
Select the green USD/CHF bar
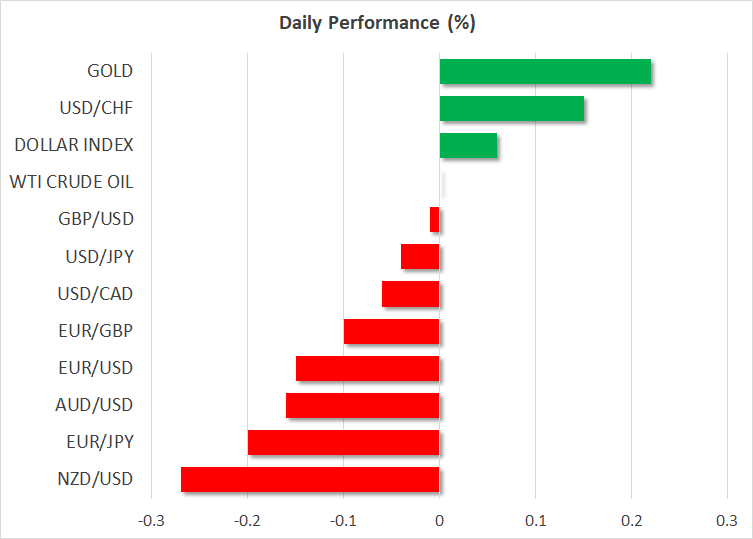511,108
